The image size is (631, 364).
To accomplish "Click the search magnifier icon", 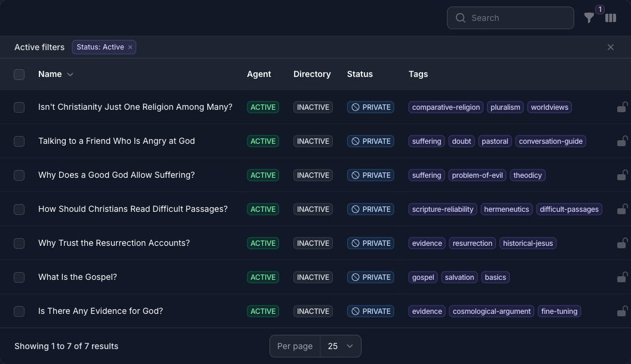I will 460,18.
